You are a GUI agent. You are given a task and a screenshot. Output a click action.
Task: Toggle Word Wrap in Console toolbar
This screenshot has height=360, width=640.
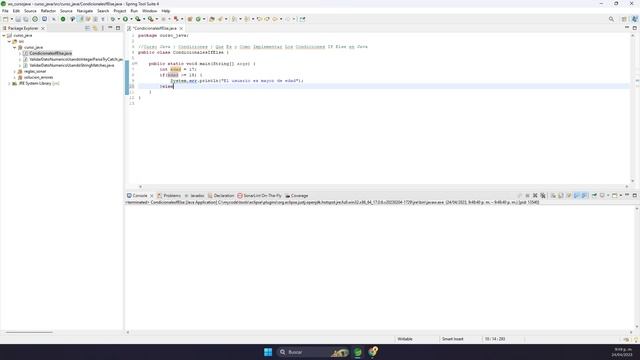point(569,196)
